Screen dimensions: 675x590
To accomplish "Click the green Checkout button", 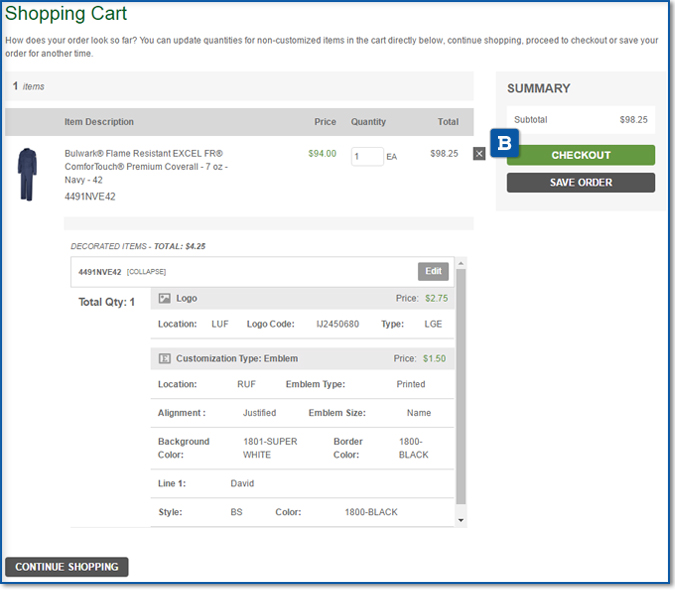I will [581, 155].
